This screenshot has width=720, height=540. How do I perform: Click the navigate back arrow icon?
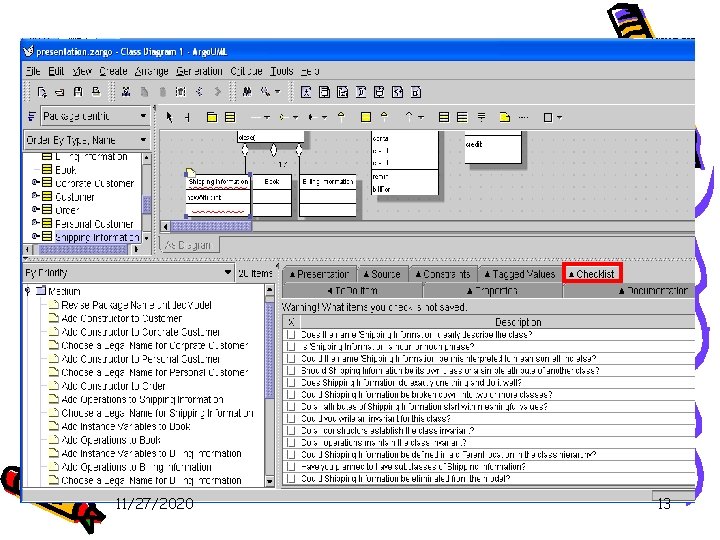pos(199,92)
